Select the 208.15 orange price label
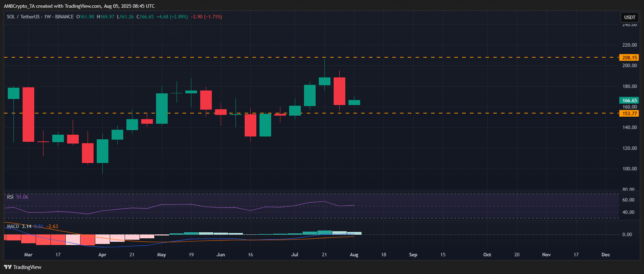This screenshot has height=274, width=644. (x=629, y=58)
